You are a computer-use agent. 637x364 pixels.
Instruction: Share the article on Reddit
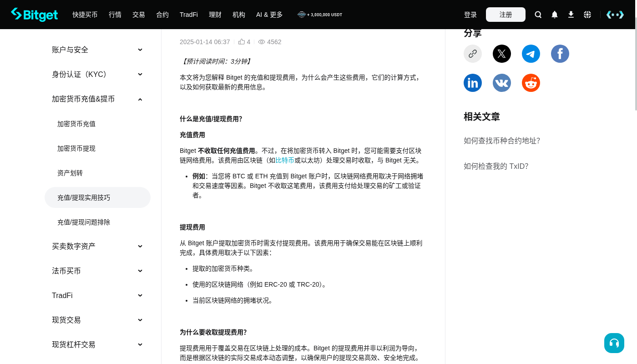coord(531,83)
